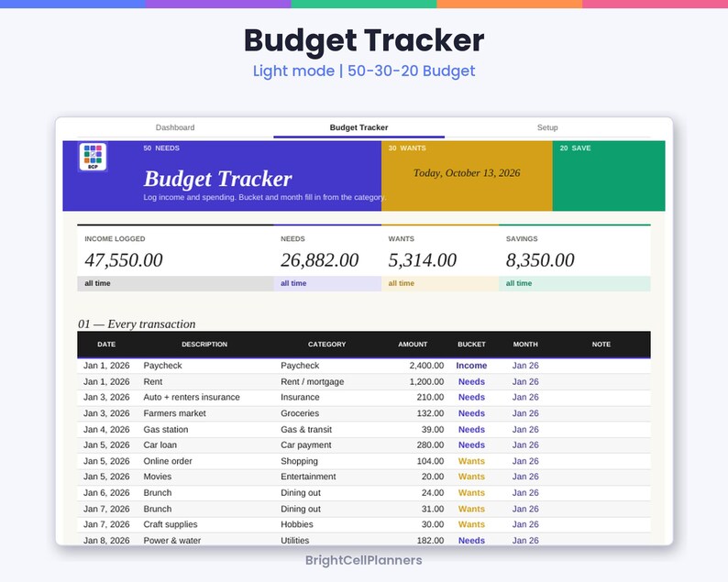Click the Jan 4, 2026 date cell
The height and width of the screenshot is (582, 728).
[x=106, y=430]
